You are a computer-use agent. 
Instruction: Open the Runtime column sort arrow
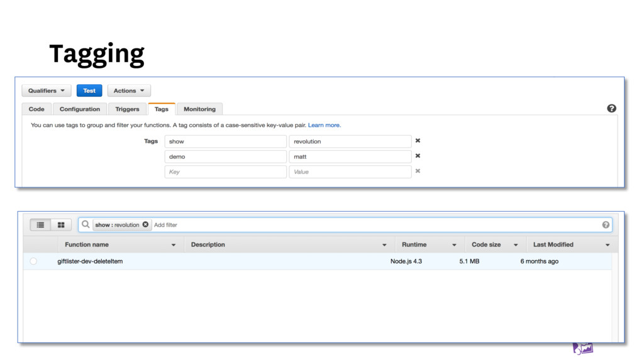tap(453, 244)
